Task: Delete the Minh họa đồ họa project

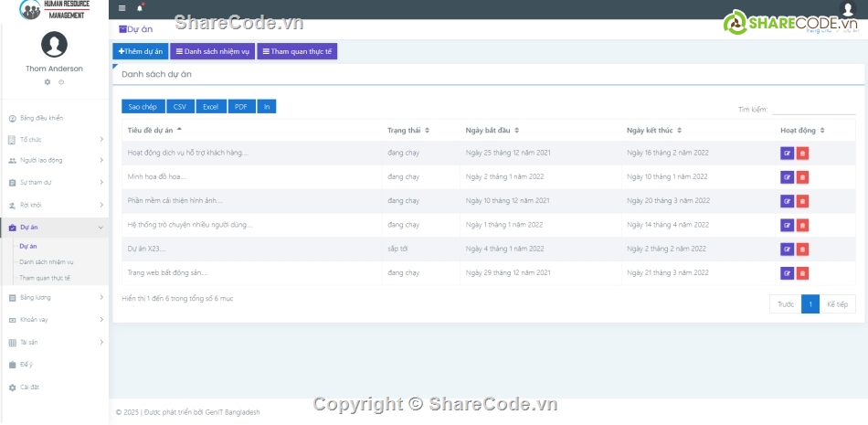Action: 803,177
